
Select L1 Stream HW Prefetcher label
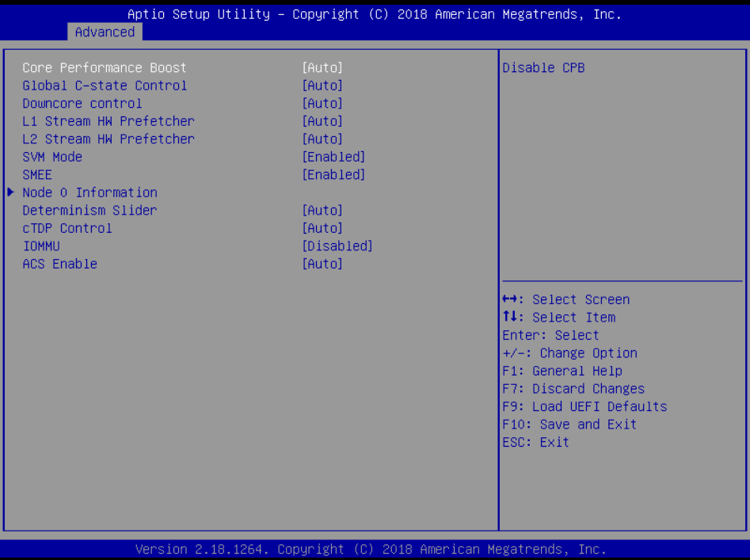point(109,121)
